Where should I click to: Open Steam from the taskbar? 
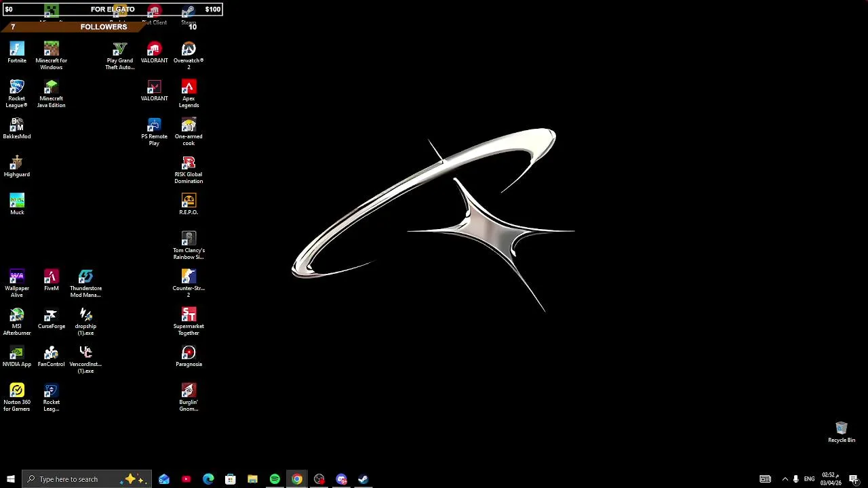[363, 479]
